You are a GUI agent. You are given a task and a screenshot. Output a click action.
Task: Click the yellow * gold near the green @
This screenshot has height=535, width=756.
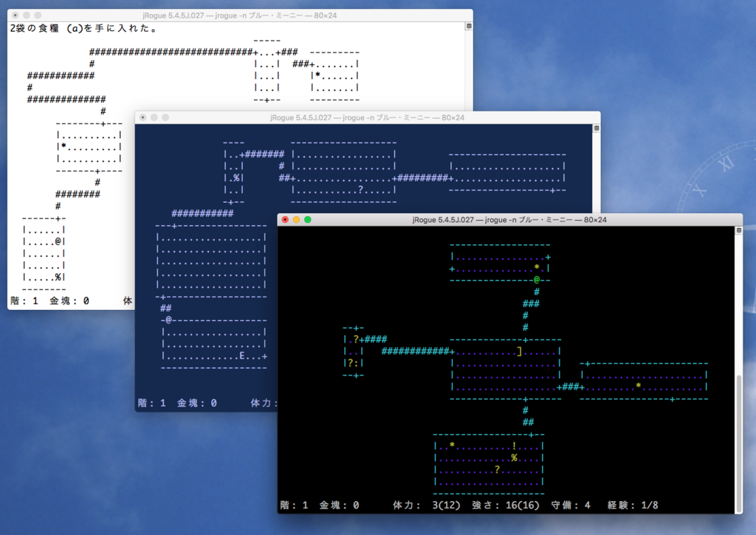pyautogui.click(x=537, y=267)
